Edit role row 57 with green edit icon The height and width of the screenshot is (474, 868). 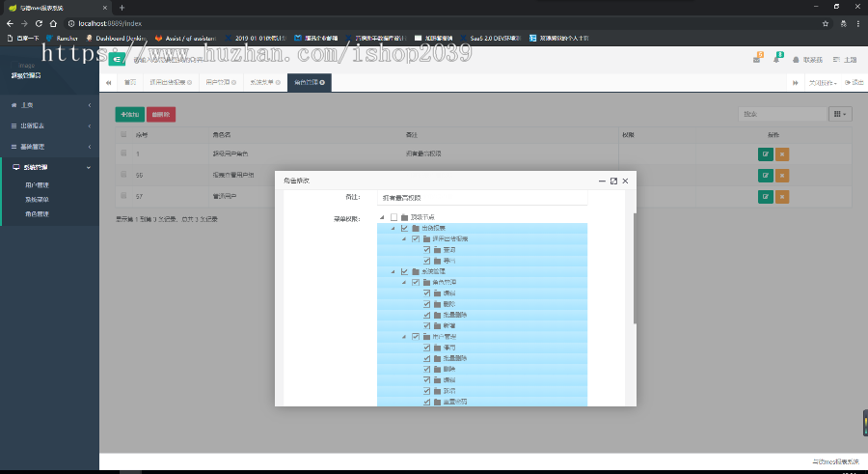(x=765, y=196)
